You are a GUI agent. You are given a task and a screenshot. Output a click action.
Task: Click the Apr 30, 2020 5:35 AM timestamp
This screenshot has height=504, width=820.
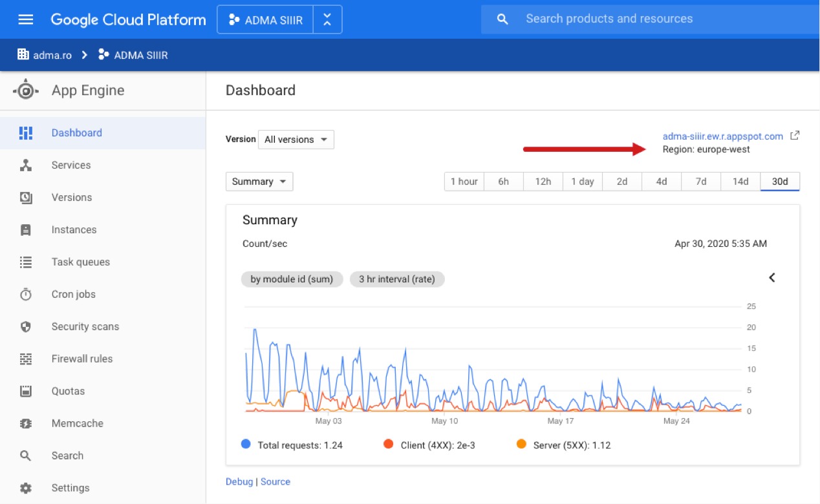tap(721, 244)
